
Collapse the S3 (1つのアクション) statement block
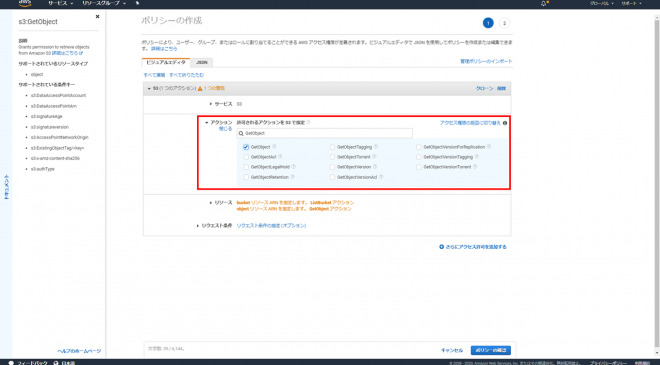[149, 88]
